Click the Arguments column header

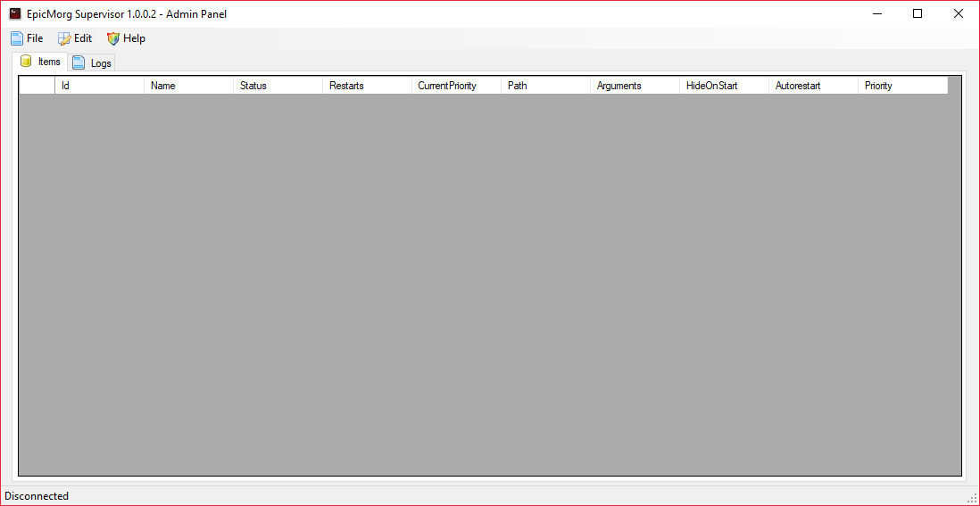(x=635, y=87)
